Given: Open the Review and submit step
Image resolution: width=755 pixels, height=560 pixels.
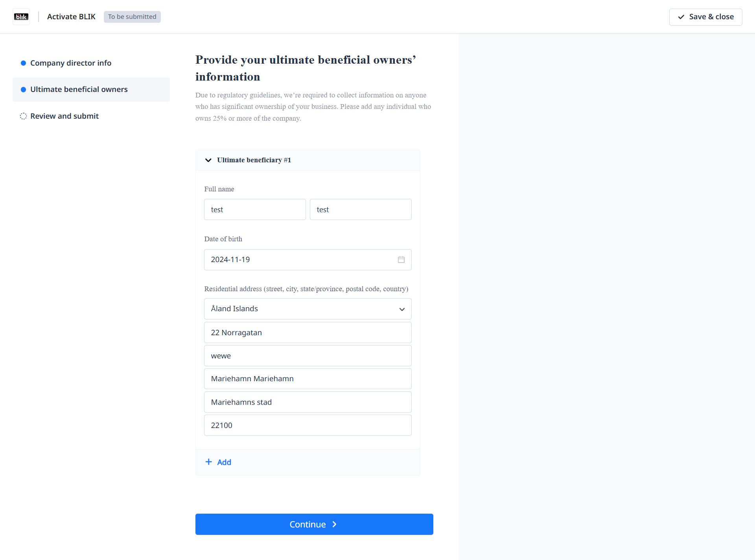Looking at the screenshot, I should (64, 116).
